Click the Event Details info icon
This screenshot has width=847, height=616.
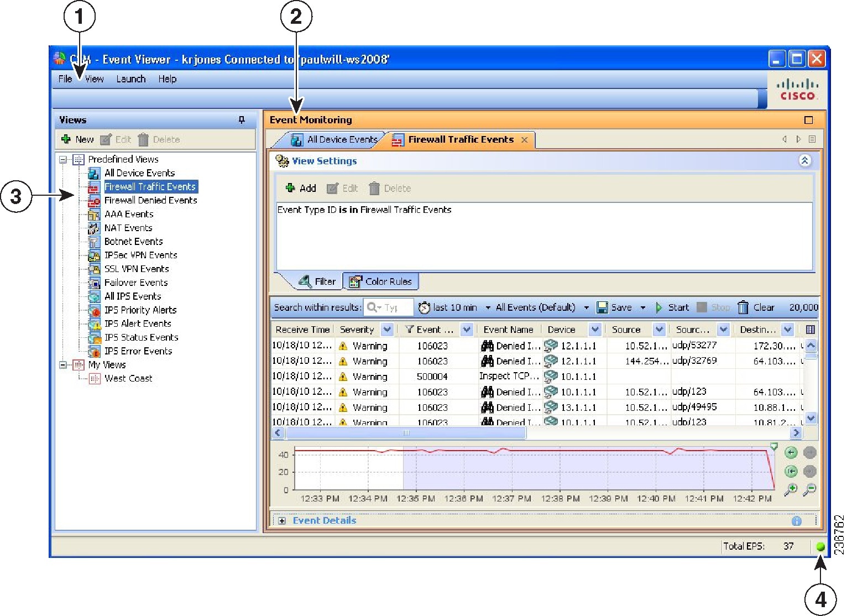tap(796, 521)
